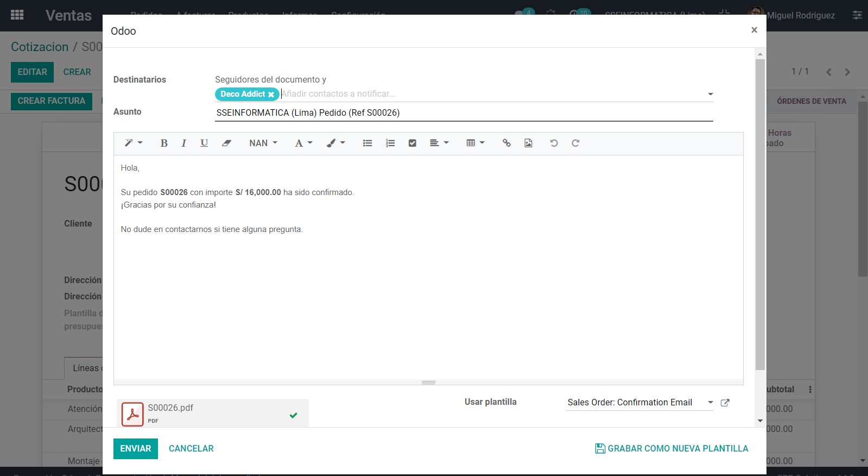Go to previous record arrow

[x=829, y=72]
